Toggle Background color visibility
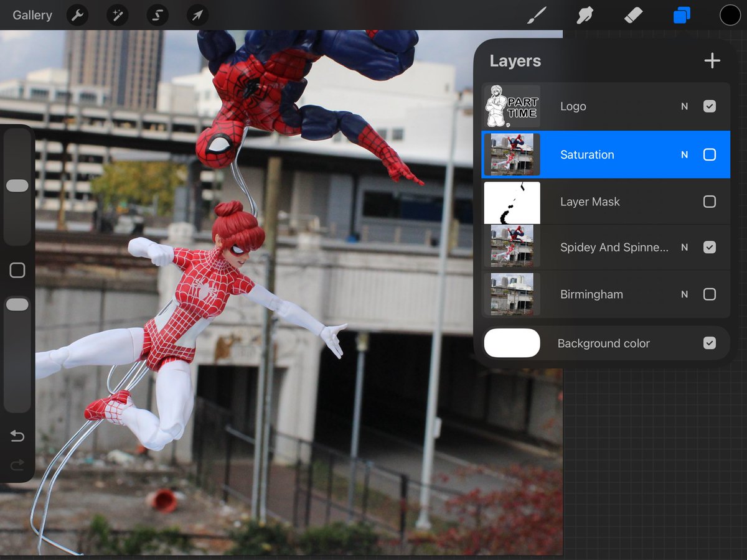 click(x=710, y=343)
